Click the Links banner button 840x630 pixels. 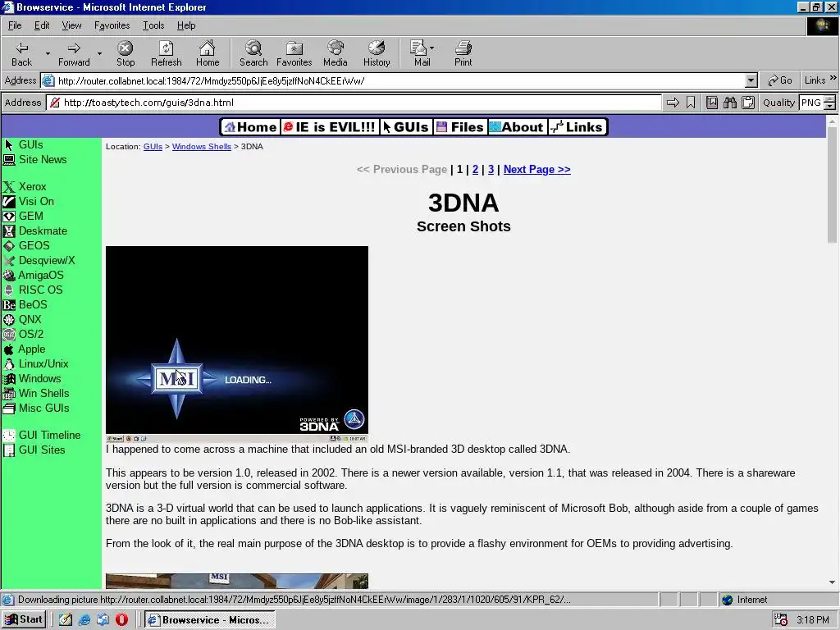pyautogui.click(x=578, y=127)
